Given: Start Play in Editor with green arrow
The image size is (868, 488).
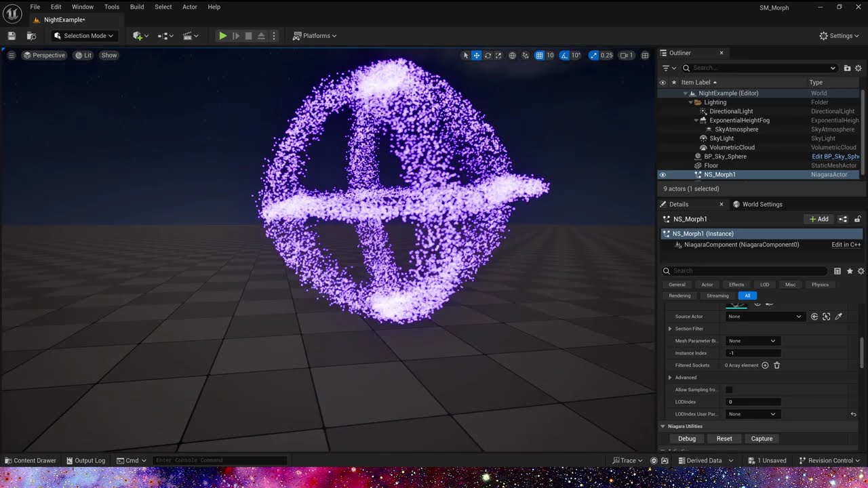Looking at the screenshot, I should [222, 36].
